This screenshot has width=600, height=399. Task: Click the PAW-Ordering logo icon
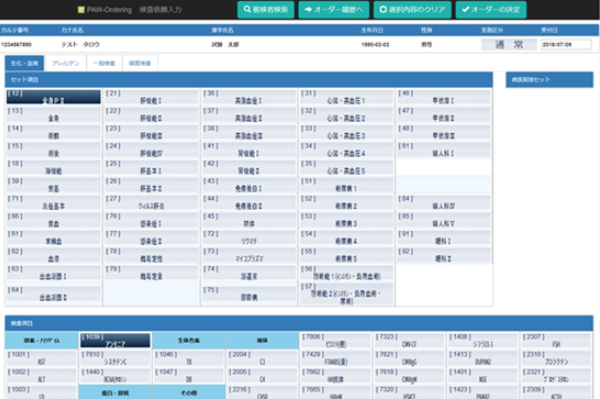click(81, 10)
